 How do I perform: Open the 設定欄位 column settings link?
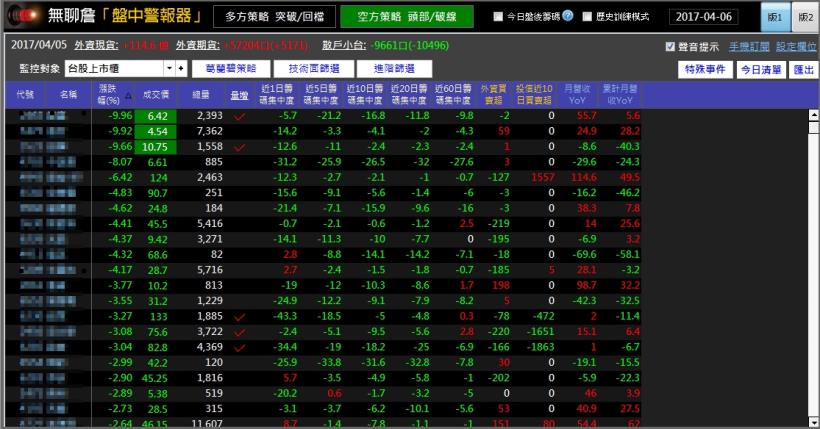pos(796,47)
